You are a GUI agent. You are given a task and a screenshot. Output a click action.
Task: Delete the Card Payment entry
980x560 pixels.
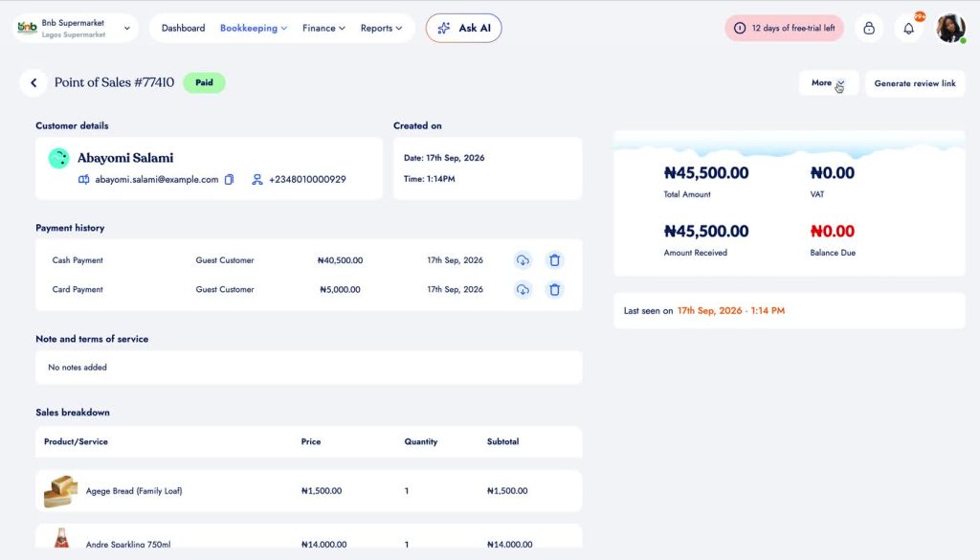point(554,289)
